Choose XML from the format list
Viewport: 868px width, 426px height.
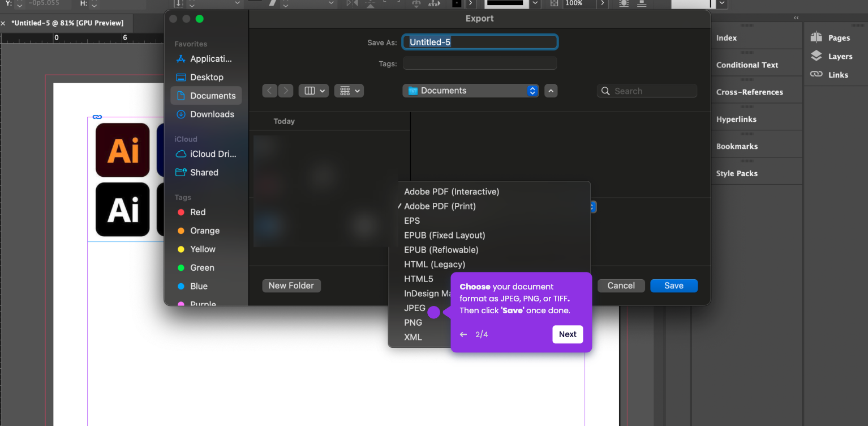(x=414, y=337)
